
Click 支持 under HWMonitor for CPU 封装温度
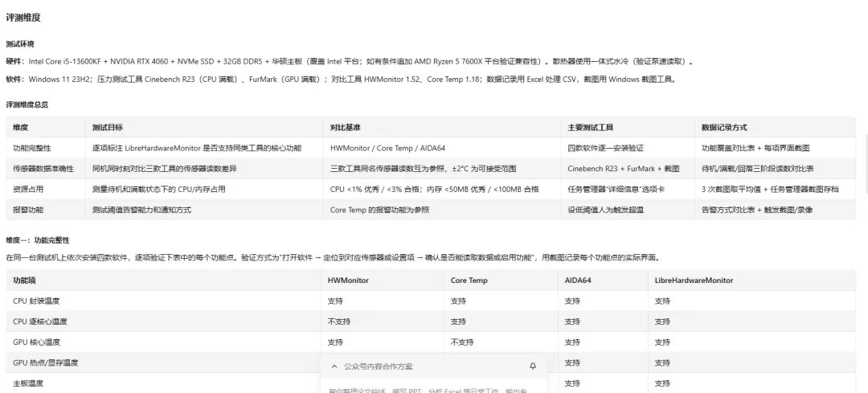click(x=335, y=301)
